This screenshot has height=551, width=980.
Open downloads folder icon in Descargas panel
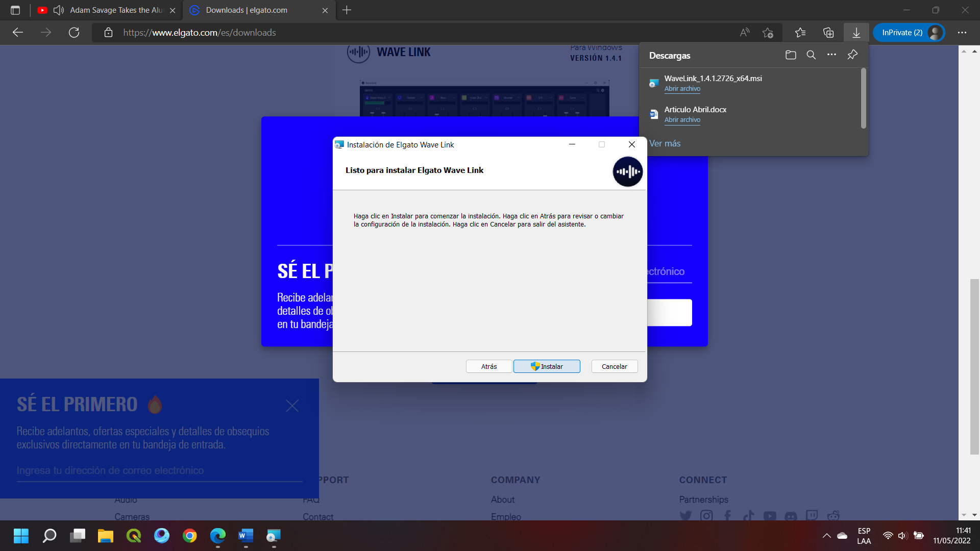pyautogui.click(x=791, y=55)
